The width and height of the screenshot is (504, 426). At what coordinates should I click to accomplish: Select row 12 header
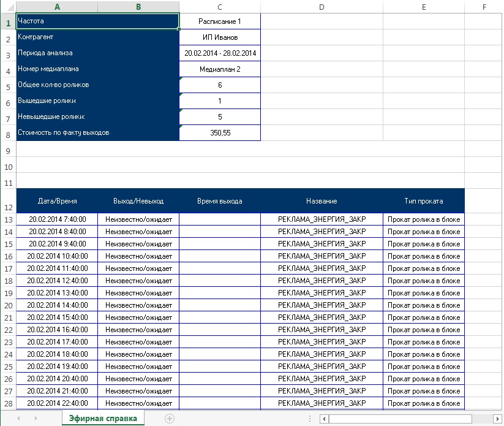pyautogui.click(x=8, y=201)
